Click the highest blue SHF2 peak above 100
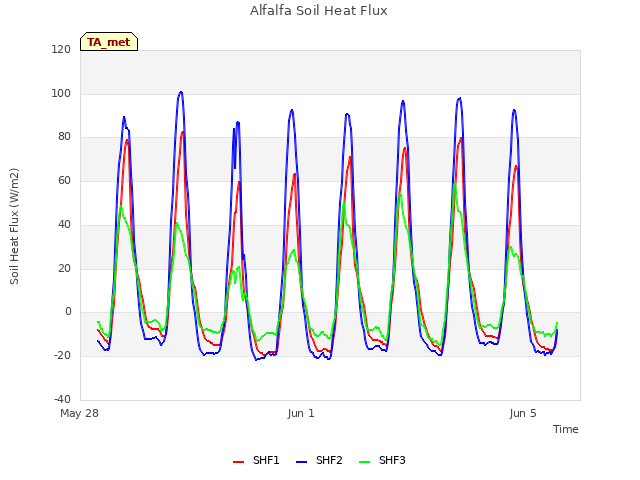Image resolution: width=640 pixels, height=480 pixels. [x=181, y=92]
